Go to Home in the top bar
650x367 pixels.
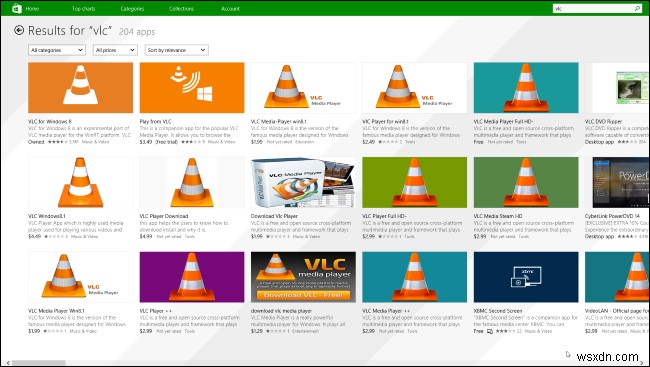pos(32,8)
